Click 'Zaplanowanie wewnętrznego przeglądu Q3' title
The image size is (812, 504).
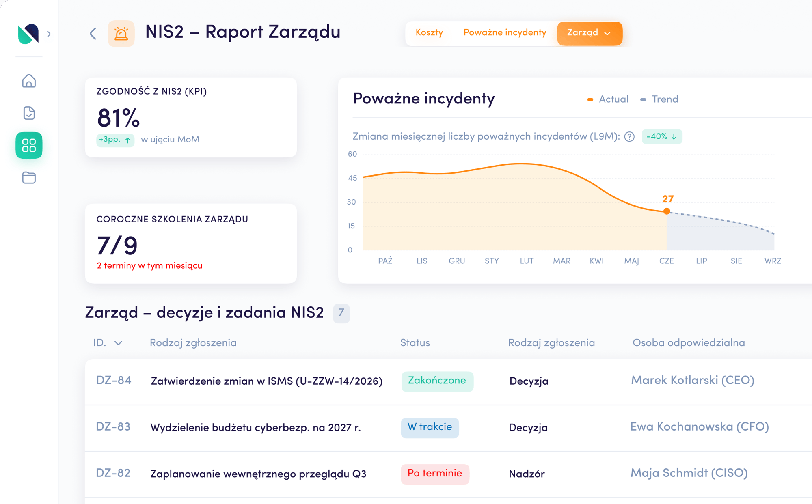258,474
